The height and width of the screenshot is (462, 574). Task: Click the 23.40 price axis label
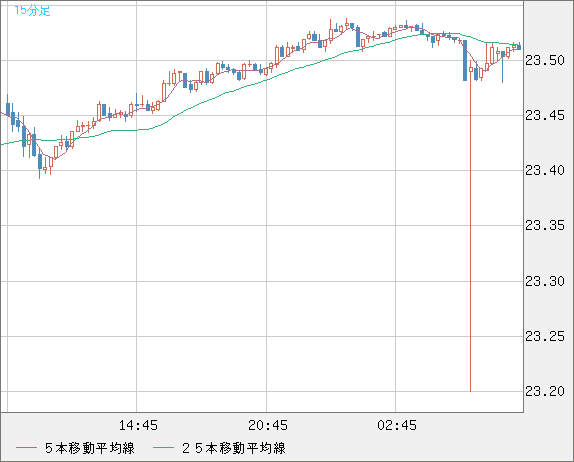[545, 170]
